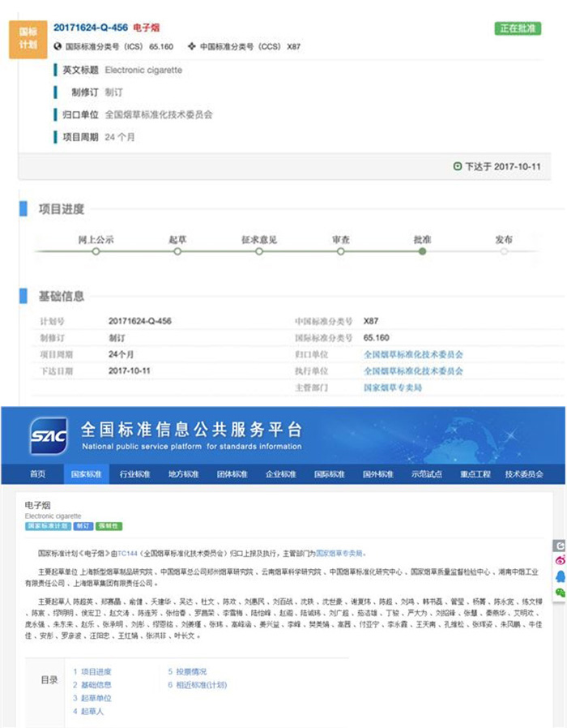Viewport: 567px width, 728px height.
Task: Click the 2017-10-11 value in the 下达日期 row
Action: tap(130, 371)
